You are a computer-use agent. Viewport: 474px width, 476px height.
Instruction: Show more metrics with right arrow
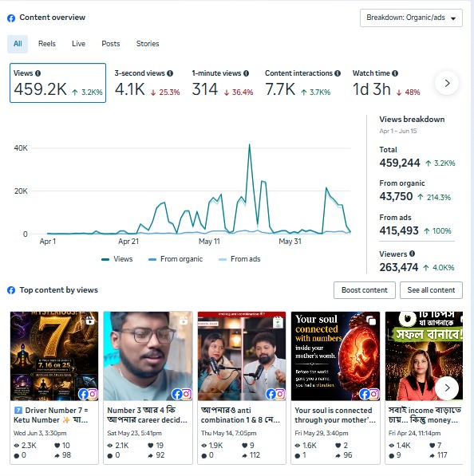point(447,83)
